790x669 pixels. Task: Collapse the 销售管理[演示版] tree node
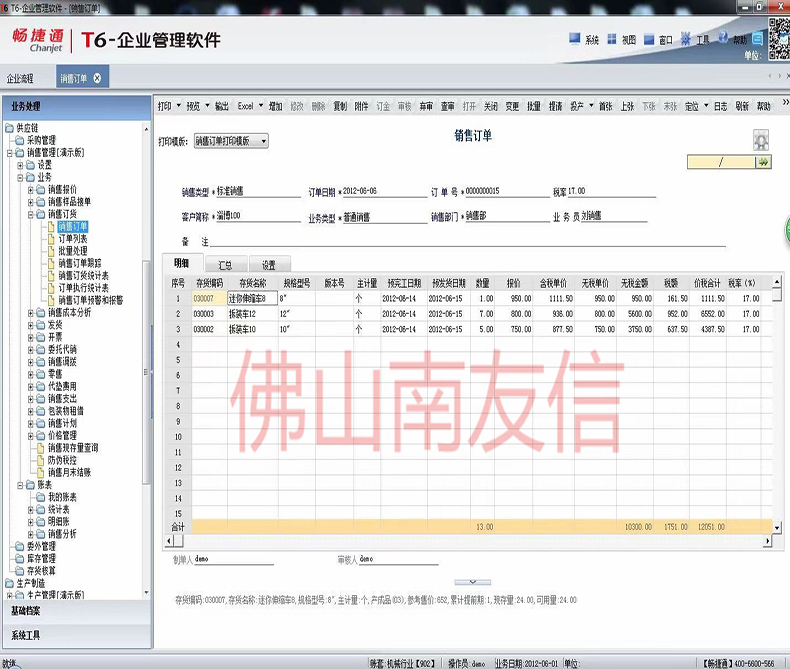pyautogui.click(x=10, y=152)
